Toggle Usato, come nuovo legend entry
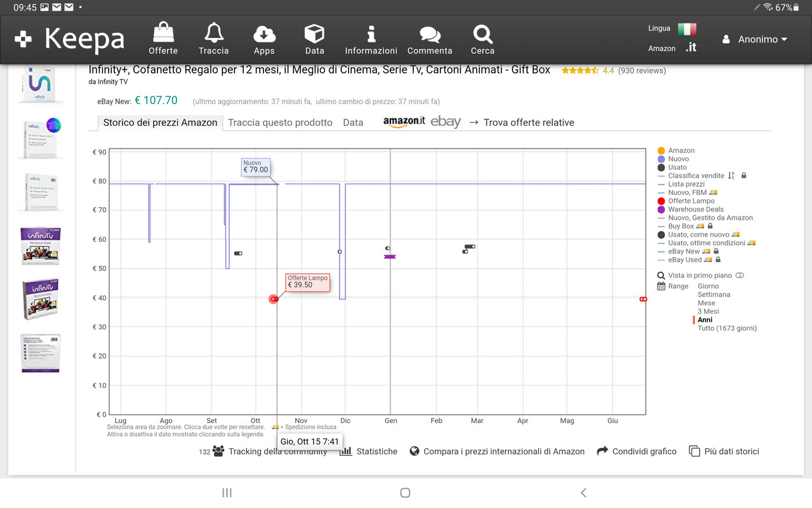The height and width of the screenshot is (508, 812). [698, 234]
